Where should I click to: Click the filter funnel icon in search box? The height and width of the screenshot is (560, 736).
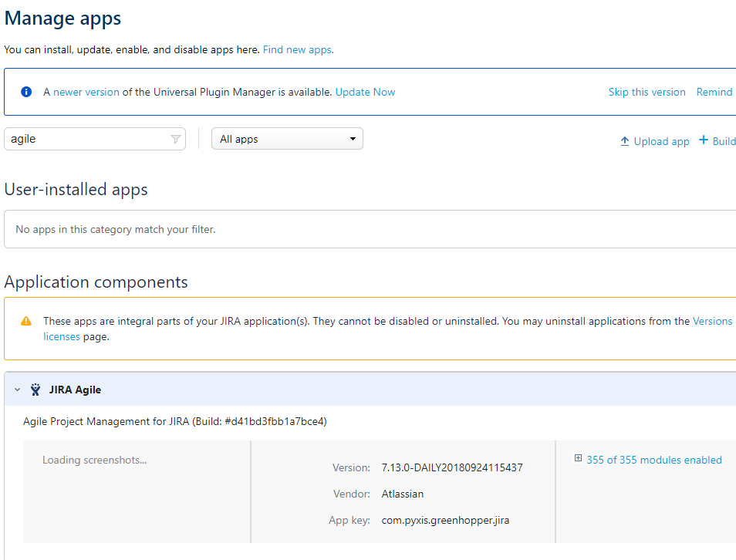coord(176,140)
